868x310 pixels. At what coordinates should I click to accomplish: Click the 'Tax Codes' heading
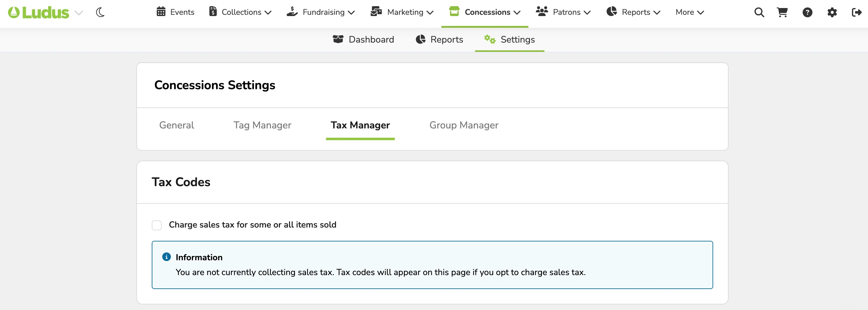[181, 182]
